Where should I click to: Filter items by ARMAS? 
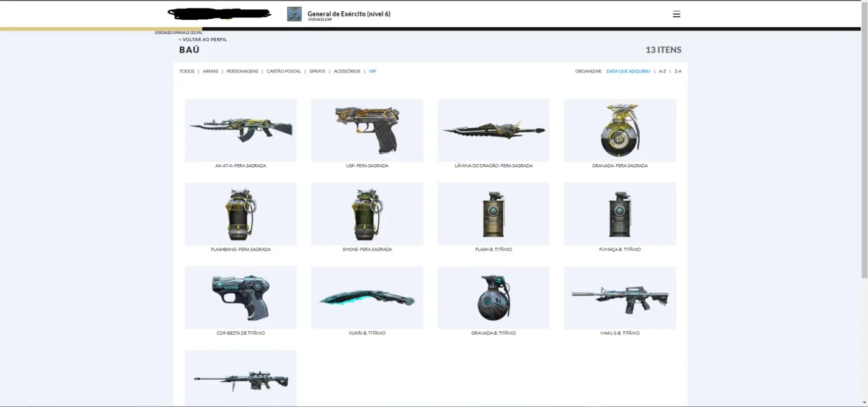click(210, 71)
